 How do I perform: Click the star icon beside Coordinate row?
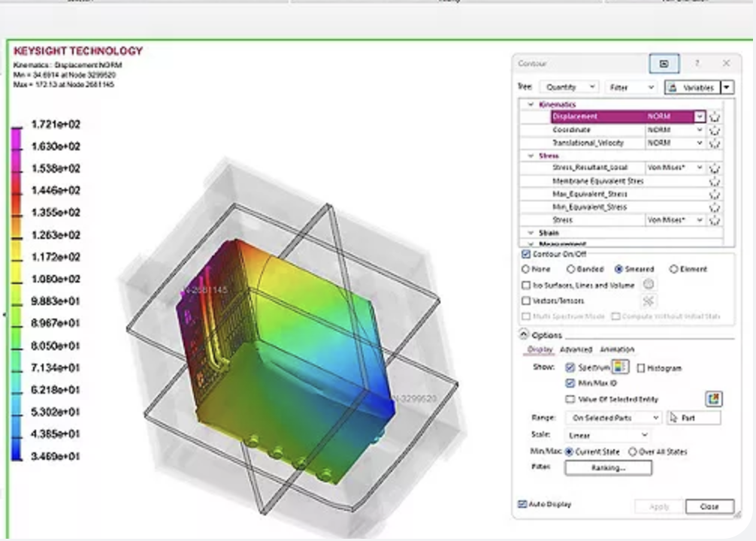pyautogui.click(x=715, y=130)
